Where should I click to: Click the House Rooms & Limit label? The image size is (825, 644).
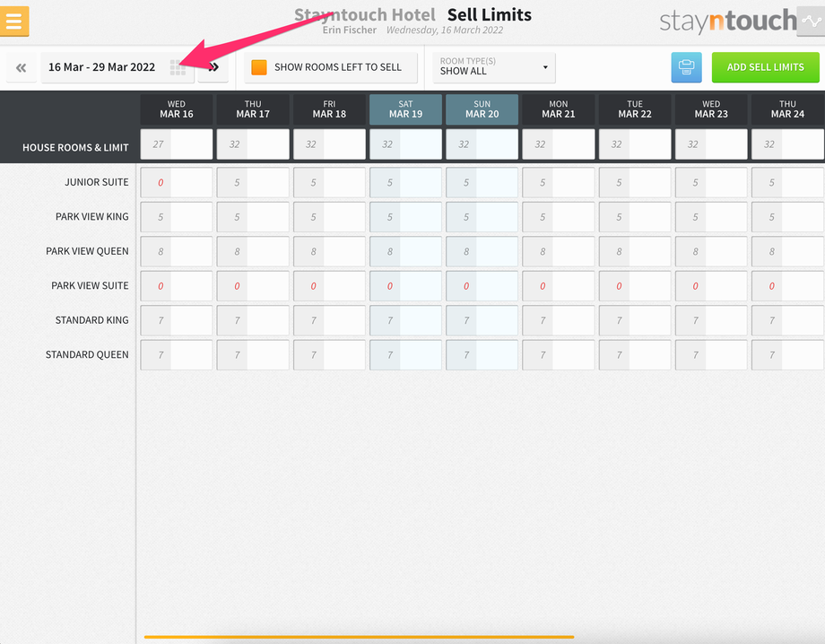pos(75,148)
